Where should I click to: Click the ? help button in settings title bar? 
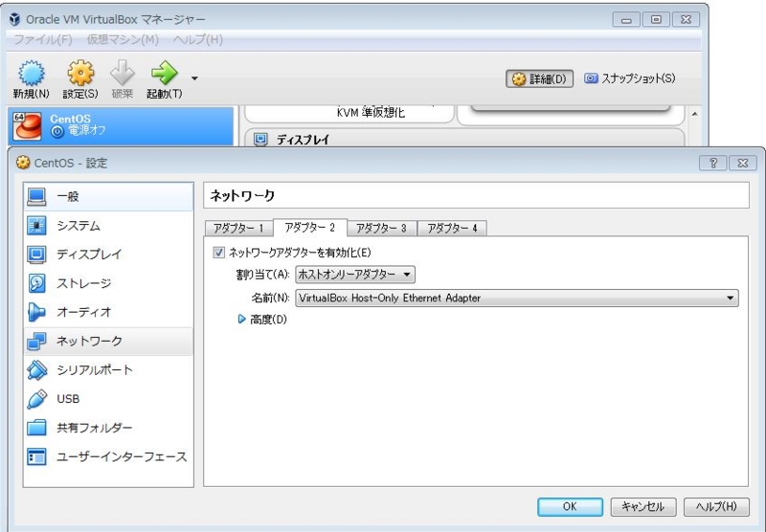point(713,163)
